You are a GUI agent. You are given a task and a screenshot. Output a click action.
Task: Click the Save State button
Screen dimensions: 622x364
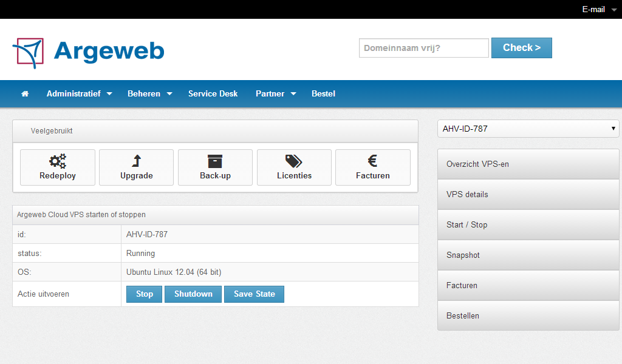pyautogui.click(x=254, y=294)
